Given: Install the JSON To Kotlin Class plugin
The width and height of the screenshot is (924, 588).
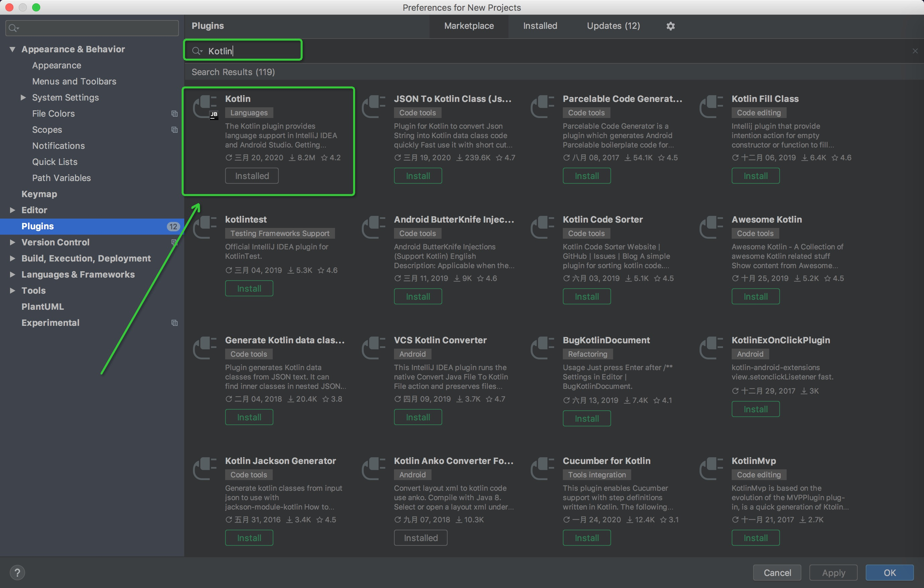Looking at the screenshot, I should (418, 176).
